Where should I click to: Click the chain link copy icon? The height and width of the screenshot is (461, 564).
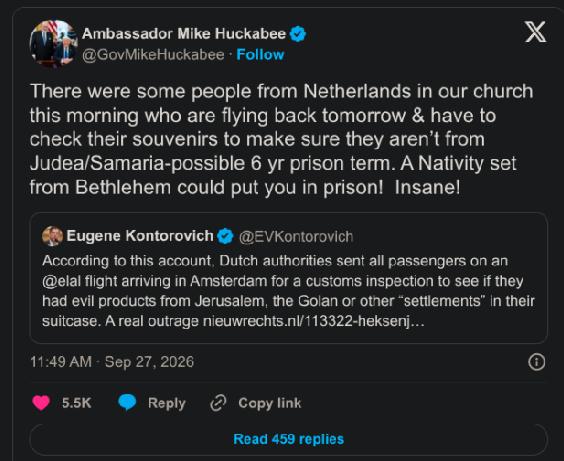tap(218, 403)
